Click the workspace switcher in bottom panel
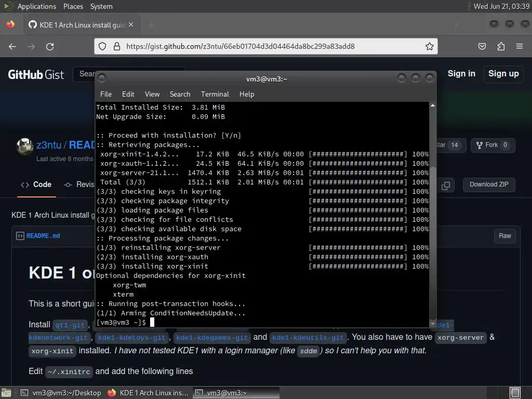This screenshot has height=399, width=532. click(x=515, y=393)
